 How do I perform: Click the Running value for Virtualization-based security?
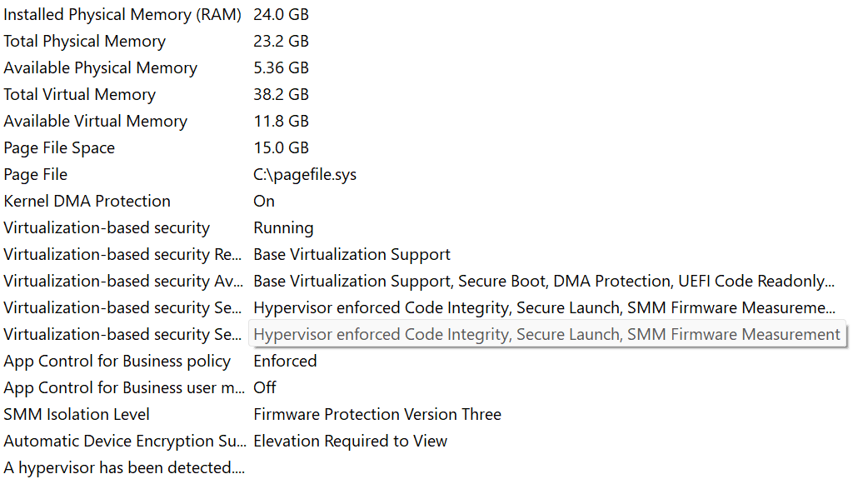[x=283, y=227]
